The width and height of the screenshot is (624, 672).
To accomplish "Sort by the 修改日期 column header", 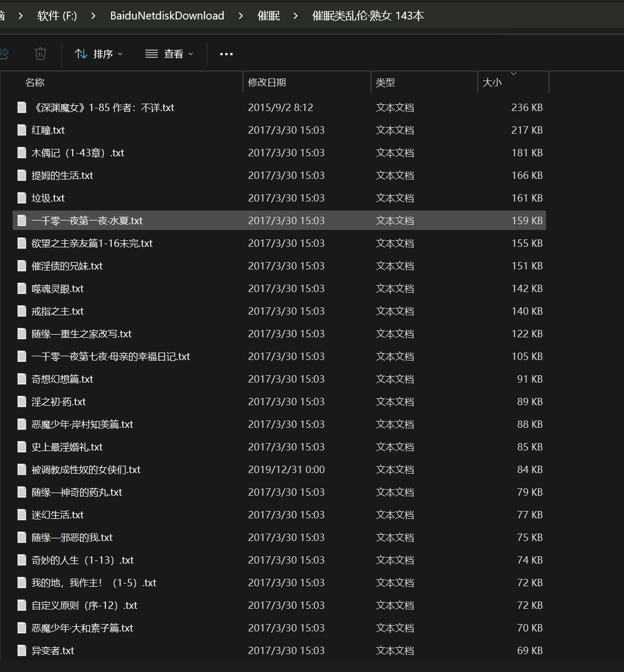I will click(267, 83).
